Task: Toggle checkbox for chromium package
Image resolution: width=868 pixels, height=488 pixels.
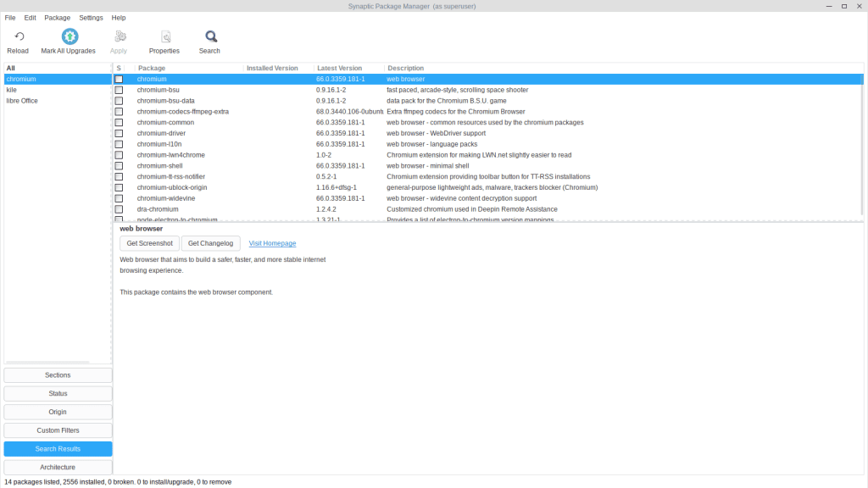Action: point(119,79)
